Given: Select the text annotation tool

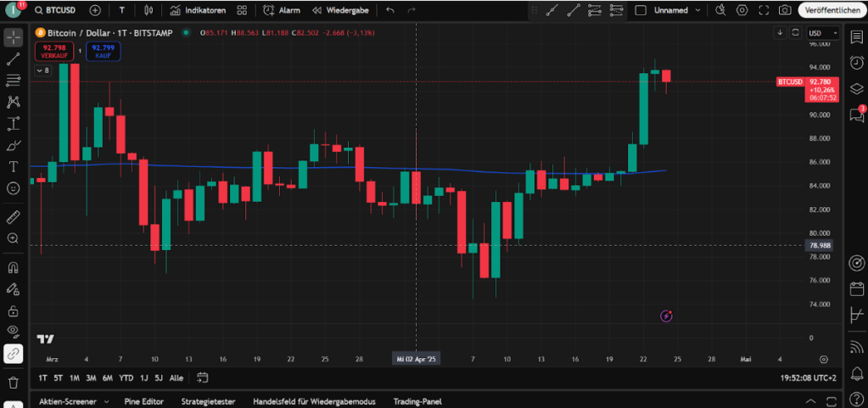Looking at the screenshot, I should [14, 166].
